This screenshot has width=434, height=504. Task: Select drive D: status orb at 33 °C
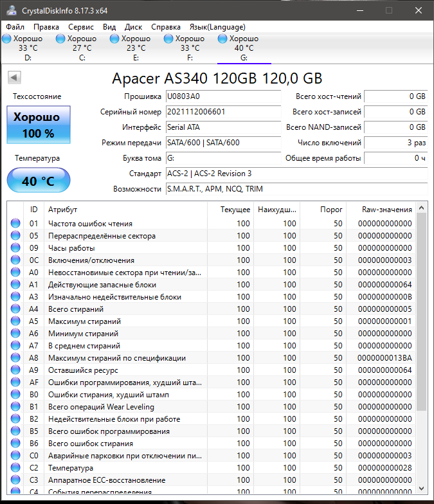[x=6, y=39]
